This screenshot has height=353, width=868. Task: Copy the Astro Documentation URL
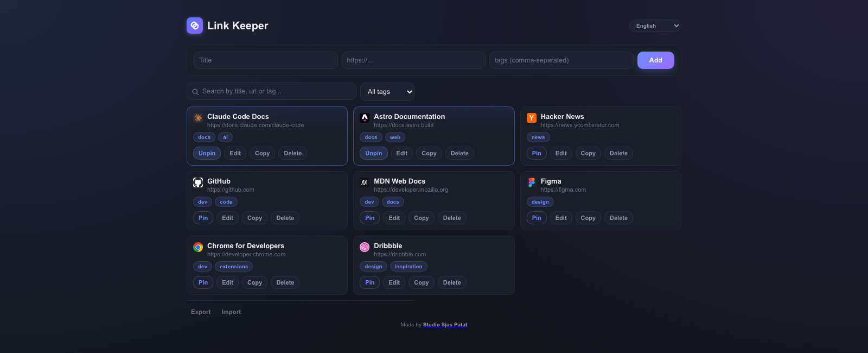click(429, 153)
